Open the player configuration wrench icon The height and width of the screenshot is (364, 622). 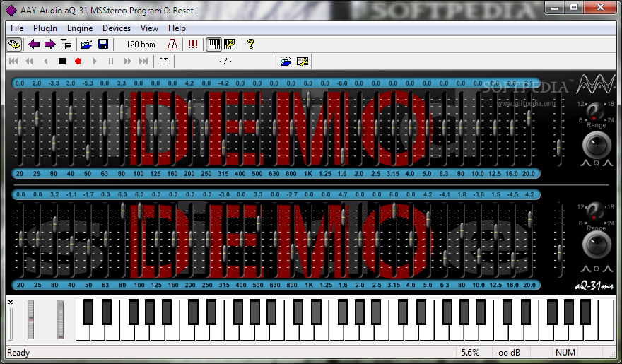tap(303, 61)
